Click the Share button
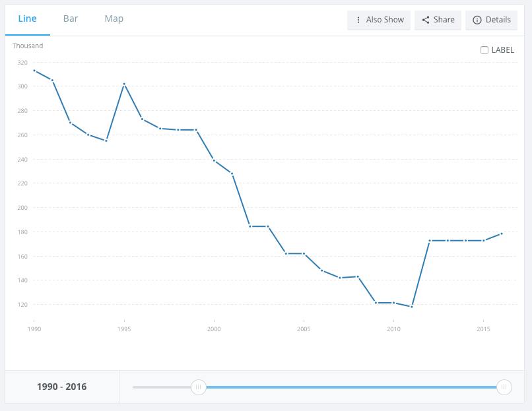Viewport: 532px width, 411px height. (438, 20)
